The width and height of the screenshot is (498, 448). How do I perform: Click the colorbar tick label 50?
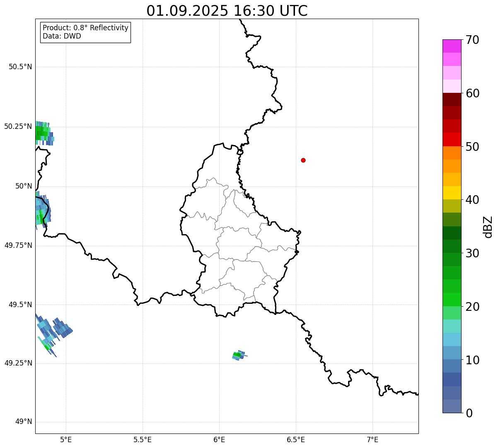click(x=472, y=147)
